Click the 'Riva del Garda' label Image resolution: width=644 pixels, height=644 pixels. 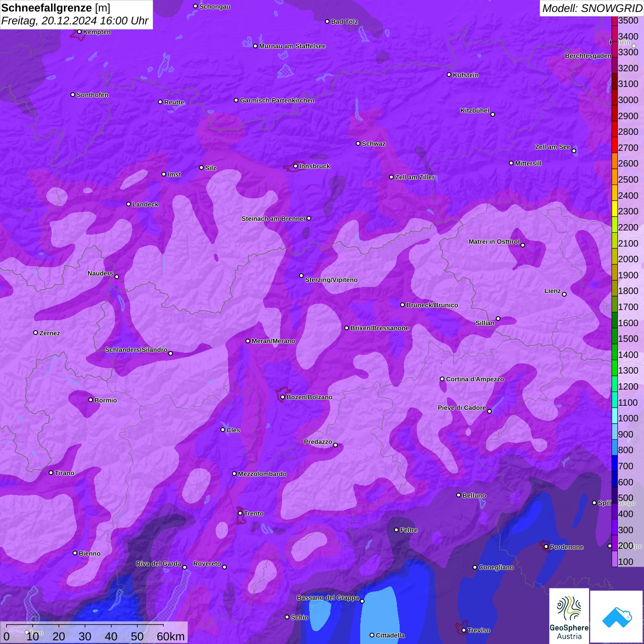pos(158,563)
